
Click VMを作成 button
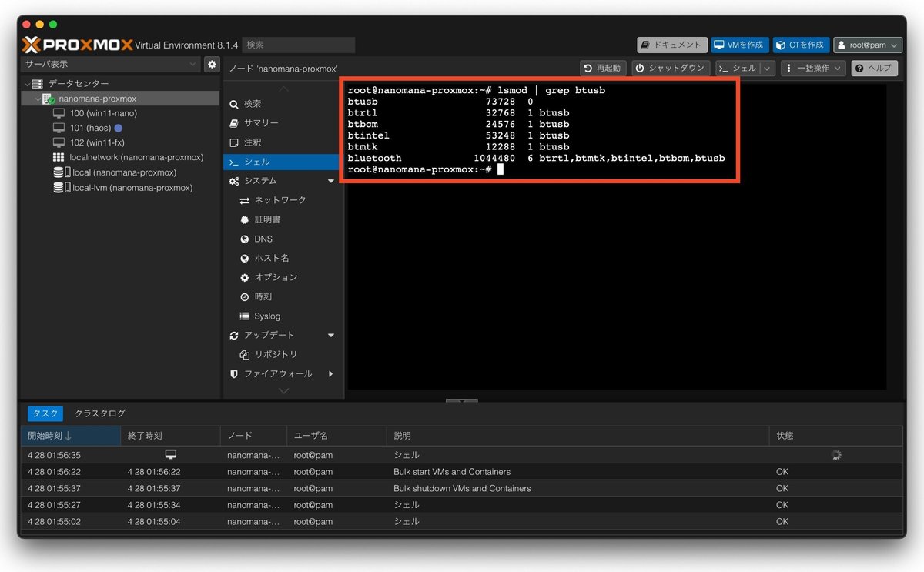click(x=739, y=45)
